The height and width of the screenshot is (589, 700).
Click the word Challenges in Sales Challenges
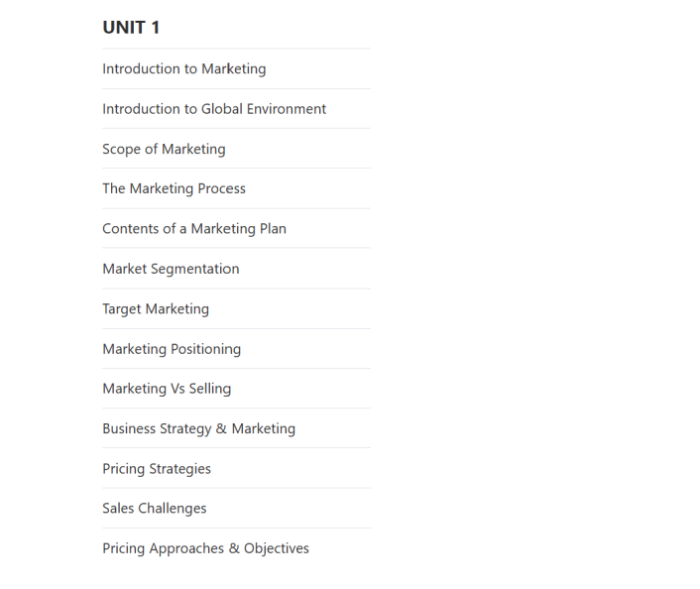pyautogui.click(x=173, y=509)
